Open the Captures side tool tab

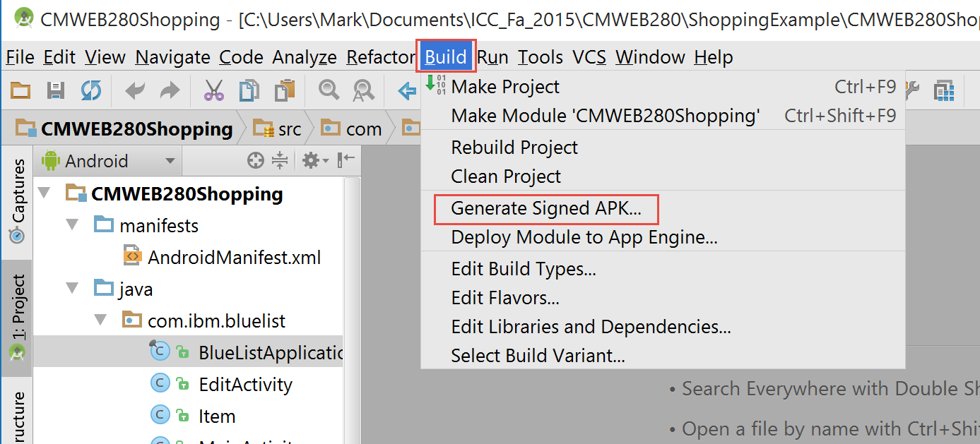[17, 202]
